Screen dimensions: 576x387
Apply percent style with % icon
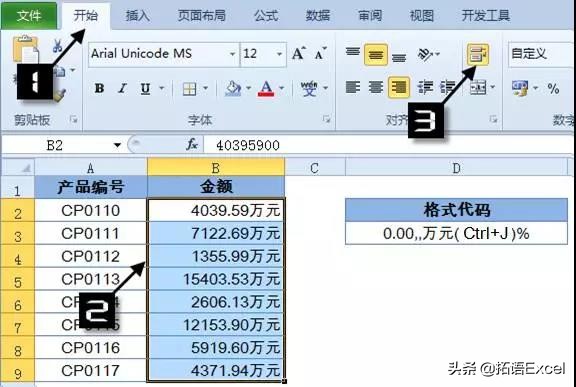pos(553,88)
